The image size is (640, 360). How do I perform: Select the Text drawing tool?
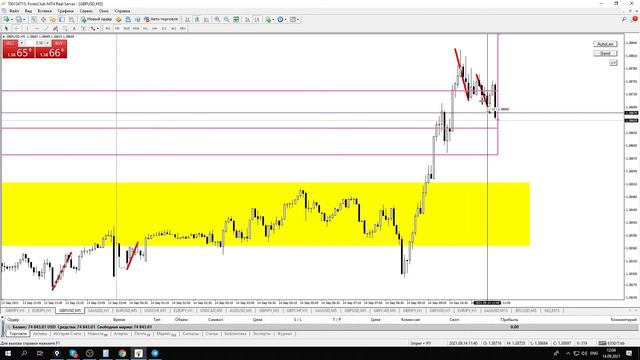74,28
